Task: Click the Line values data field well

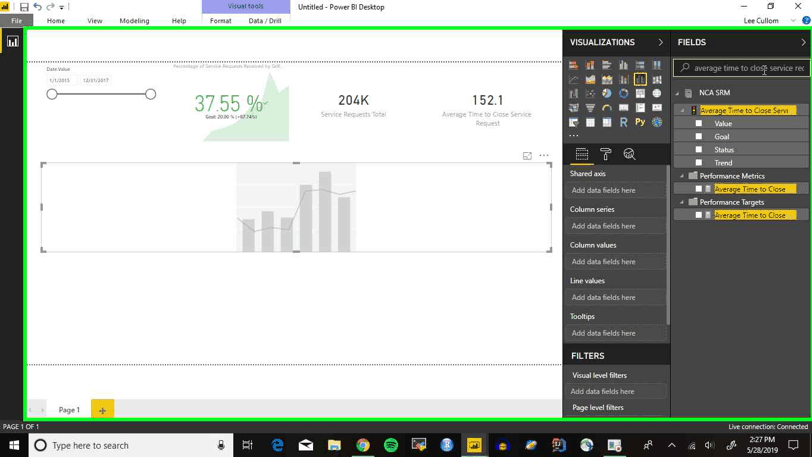Action: pos(616,297)
